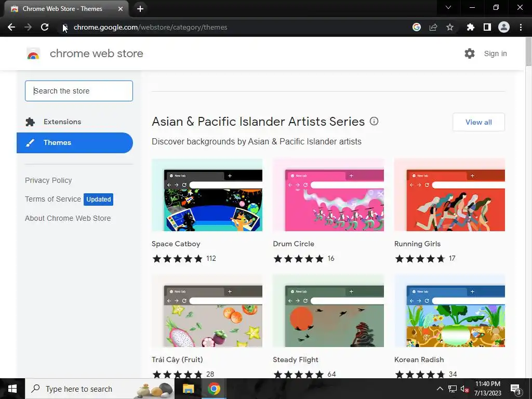Image resolution: width=532 pixels, height=399 pixels.
Task: Open the Drum Circle theme thumbnail
Action: 328,195
